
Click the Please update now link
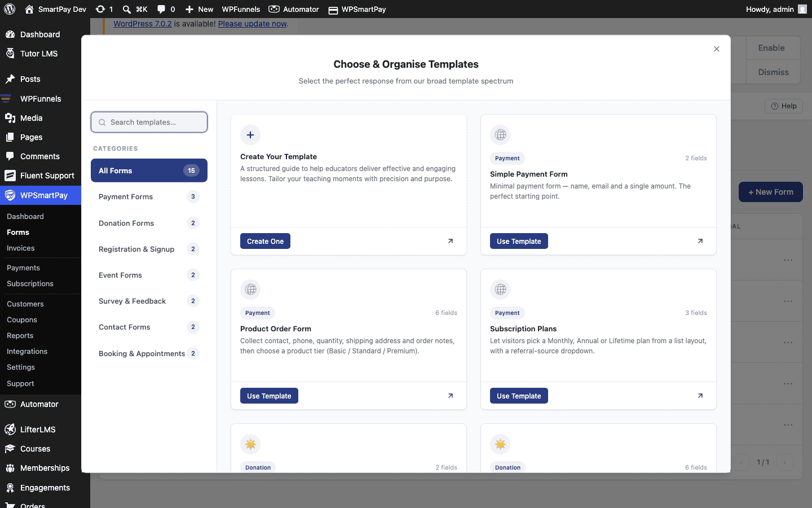(253, 24)
